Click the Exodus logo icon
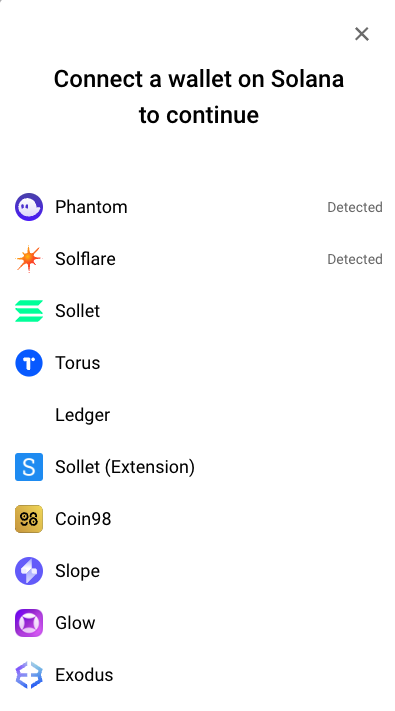Image resolution: width=395 pixels, height=711 pixels. [x=29, y=675]
